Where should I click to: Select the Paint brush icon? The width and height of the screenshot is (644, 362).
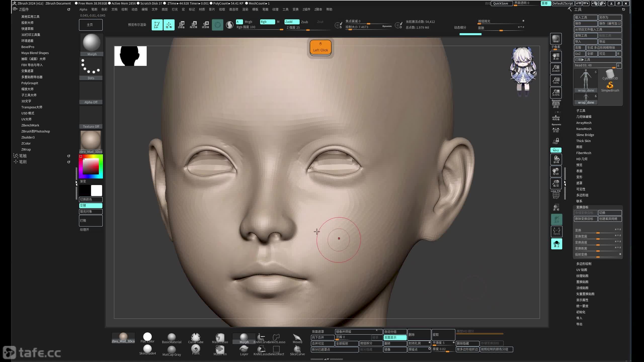pos(196,349)
